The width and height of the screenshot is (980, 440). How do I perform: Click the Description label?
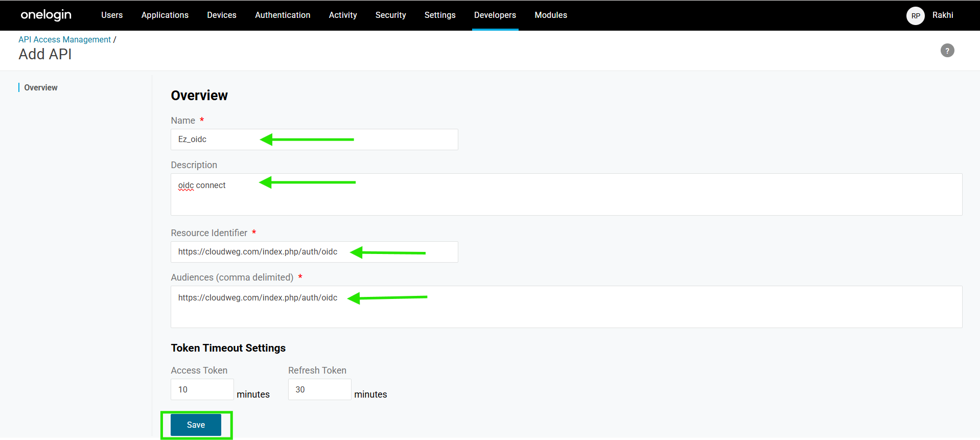[x=194, y=165]
